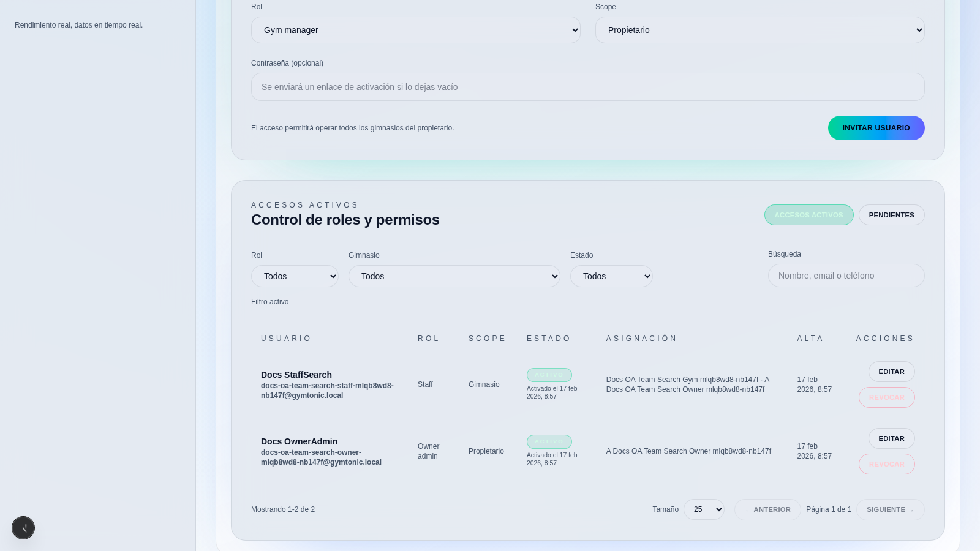The width and height of the screenshot is (980, 551).
Task: Click the Activo badge for Docs StaffSearch
Action: [549, 375]
